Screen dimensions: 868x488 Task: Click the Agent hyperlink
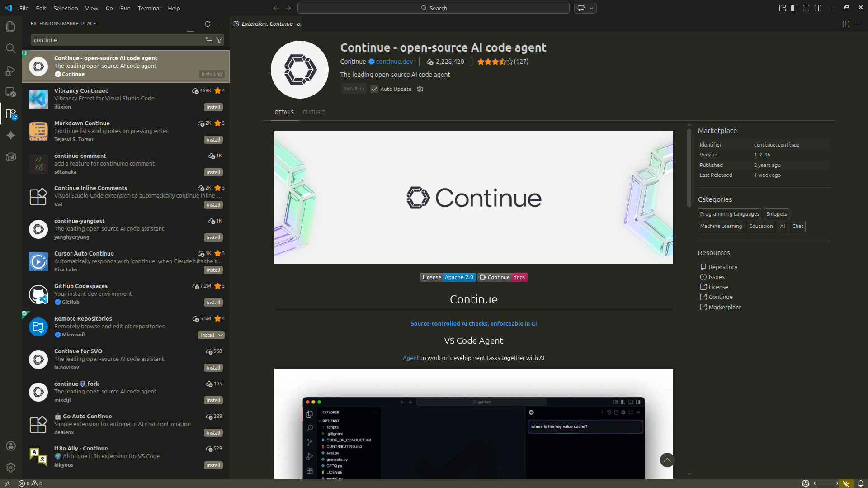tap(410, 358)
